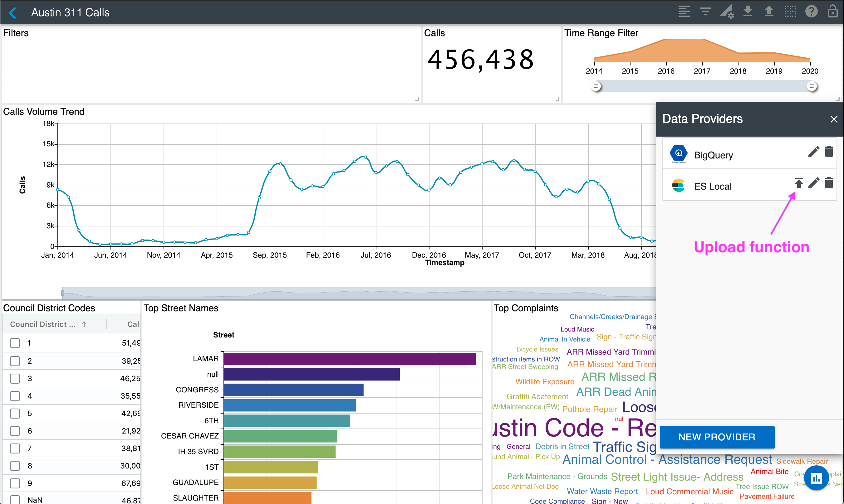Click 'Water Waste Report' in the word cloud

(602, 491)
